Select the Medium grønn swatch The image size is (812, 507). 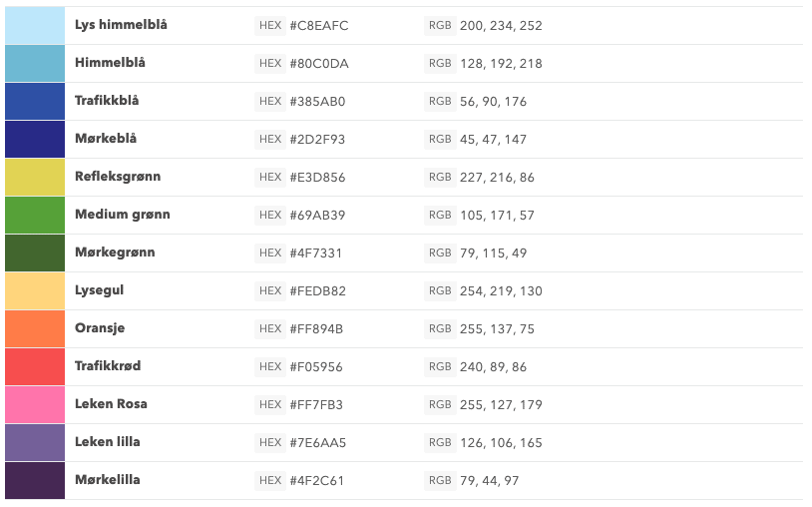pos(35,215)
